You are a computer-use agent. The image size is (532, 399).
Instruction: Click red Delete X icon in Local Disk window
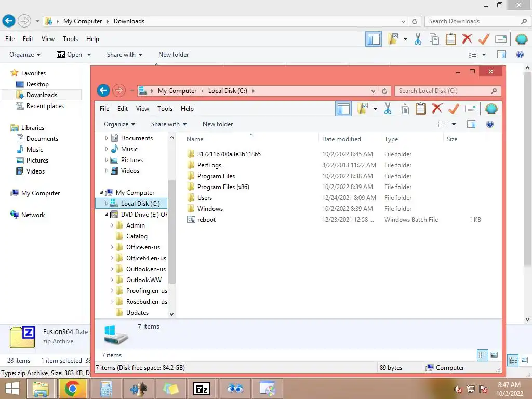[x=437, y=109]
